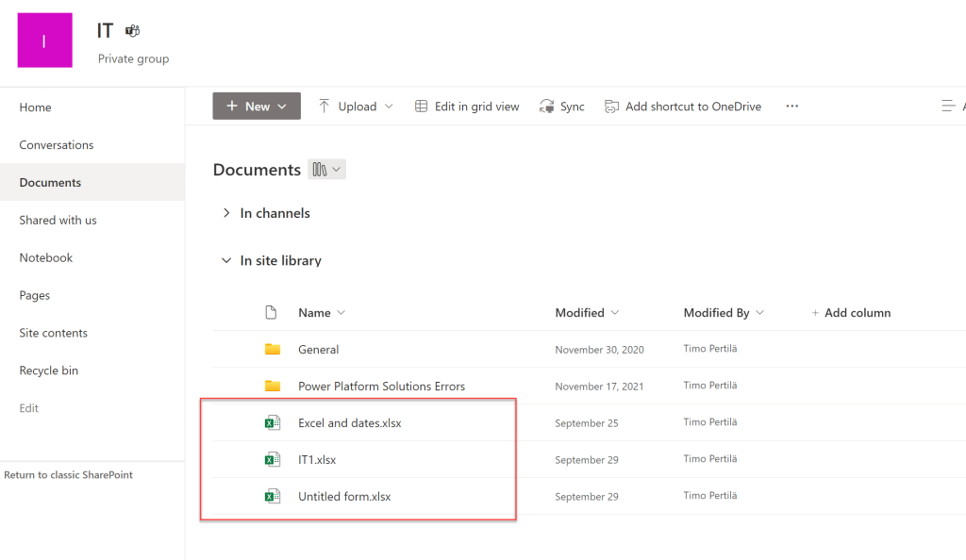The height and width of the screenshot is (560, 966).
Task: Open the toolbar more options ellipsis
Action: click(791, 107)
